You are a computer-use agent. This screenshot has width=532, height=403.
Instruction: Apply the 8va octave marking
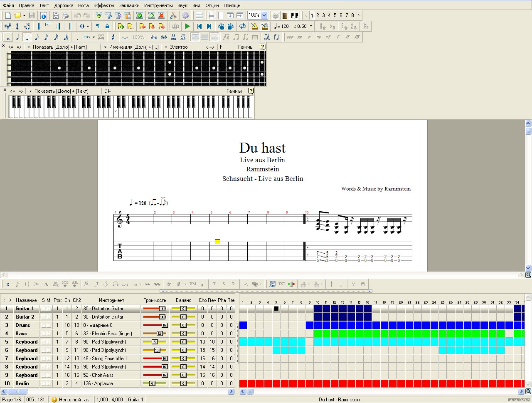point(154,37)
